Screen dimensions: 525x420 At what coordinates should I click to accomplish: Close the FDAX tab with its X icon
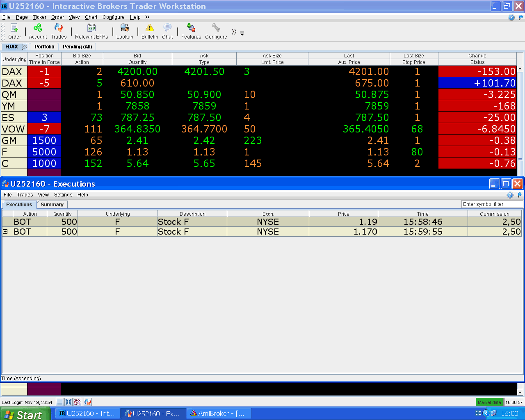tap(25, 47)
